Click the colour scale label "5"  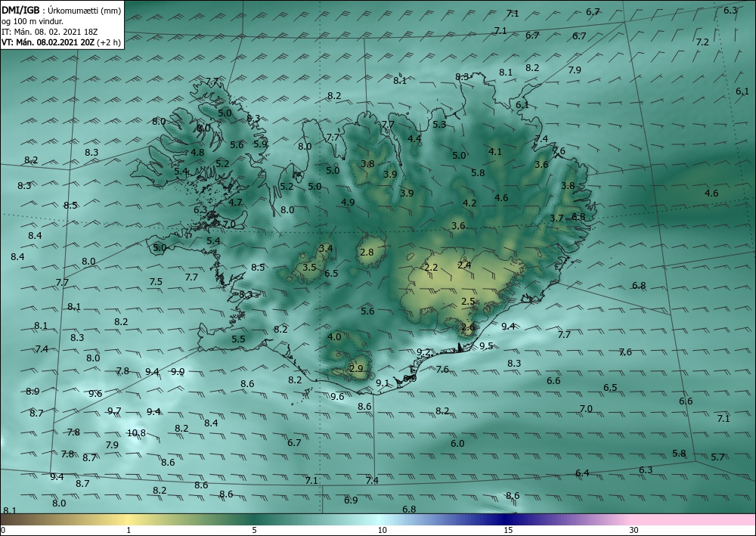click(254, 530)
